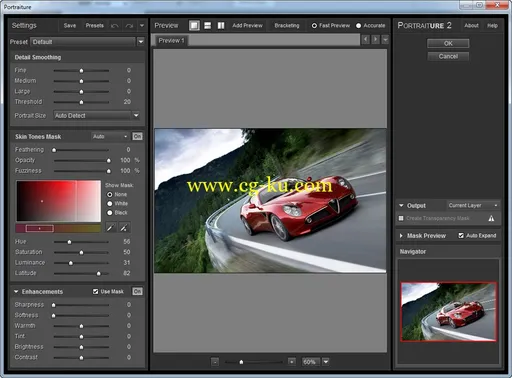
Task: Open Skin Tones Mask Auto dropdown
Action: (110, 136)
